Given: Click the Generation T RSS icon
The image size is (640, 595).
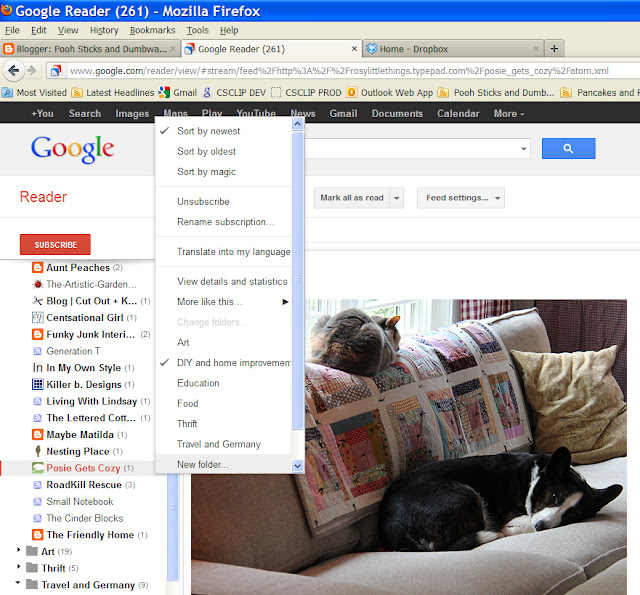Looking at the screenshot, I should (x=38, y=351).
